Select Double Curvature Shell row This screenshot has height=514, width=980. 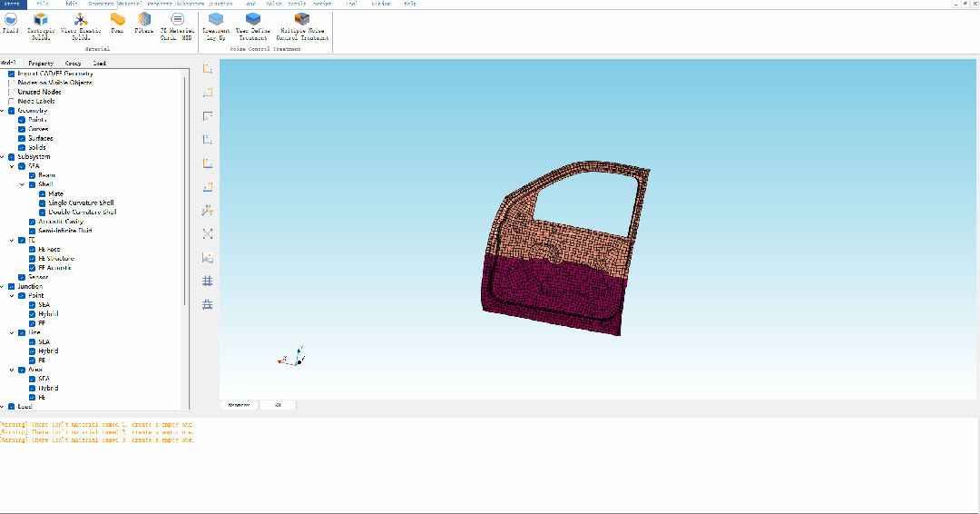[83, 212]
